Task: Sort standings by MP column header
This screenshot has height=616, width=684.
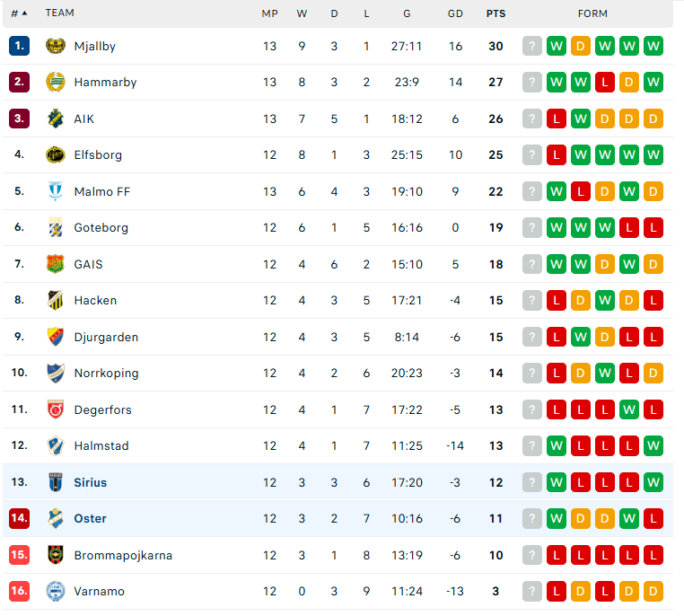Action: (x=269, y=13)
